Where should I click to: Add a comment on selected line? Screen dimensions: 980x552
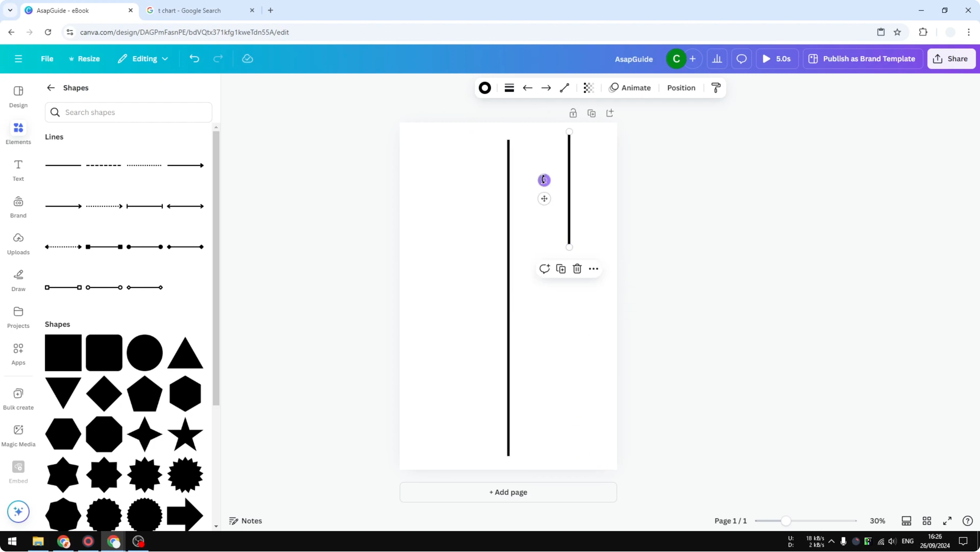[x=544, y=269]
